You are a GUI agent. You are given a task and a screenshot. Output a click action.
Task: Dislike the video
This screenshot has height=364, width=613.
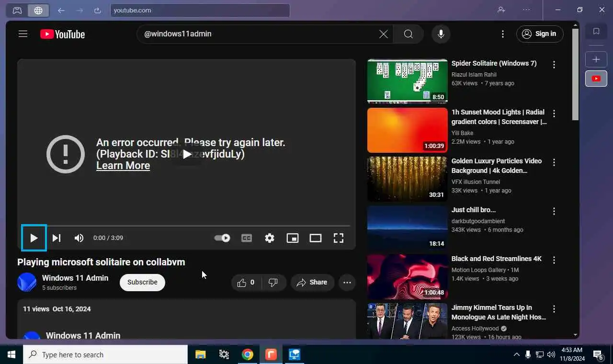point(273,283)
